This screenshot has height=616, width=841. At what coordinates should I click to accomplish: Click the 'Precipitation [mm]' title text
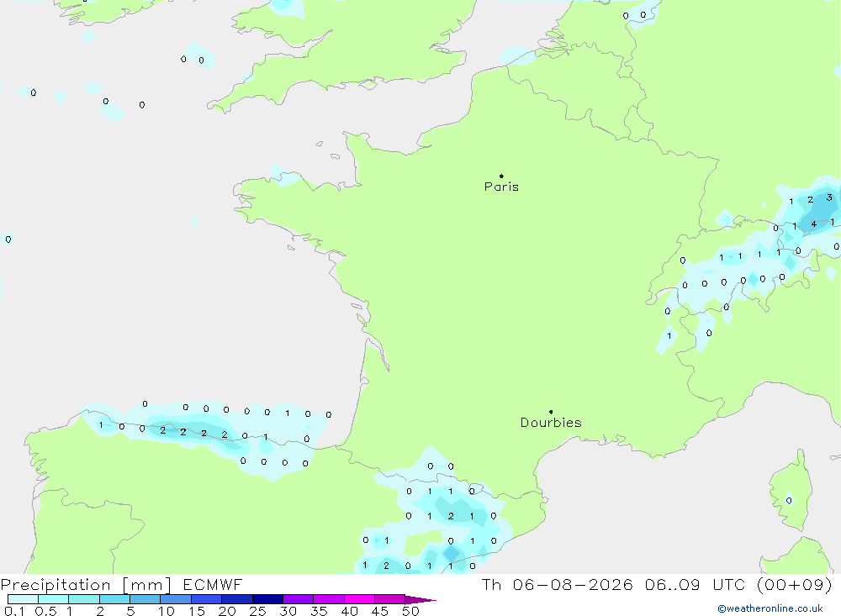[x=86, y=585]
